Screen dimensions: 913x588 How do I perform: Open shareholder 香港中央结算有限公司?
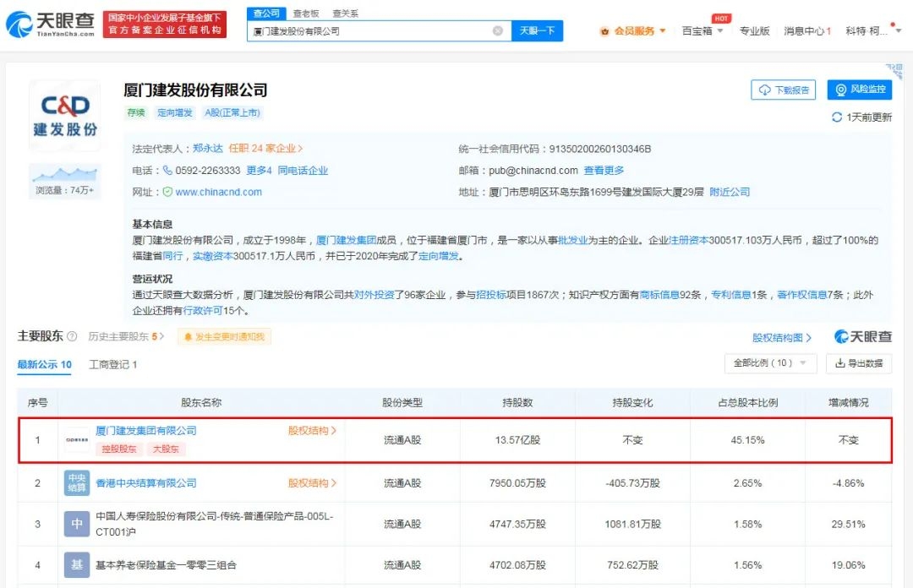146,483
